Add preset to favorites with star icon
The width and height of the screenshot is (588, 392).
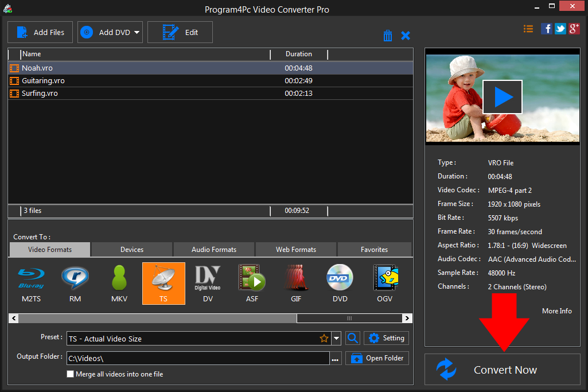(x=324, y=339)
